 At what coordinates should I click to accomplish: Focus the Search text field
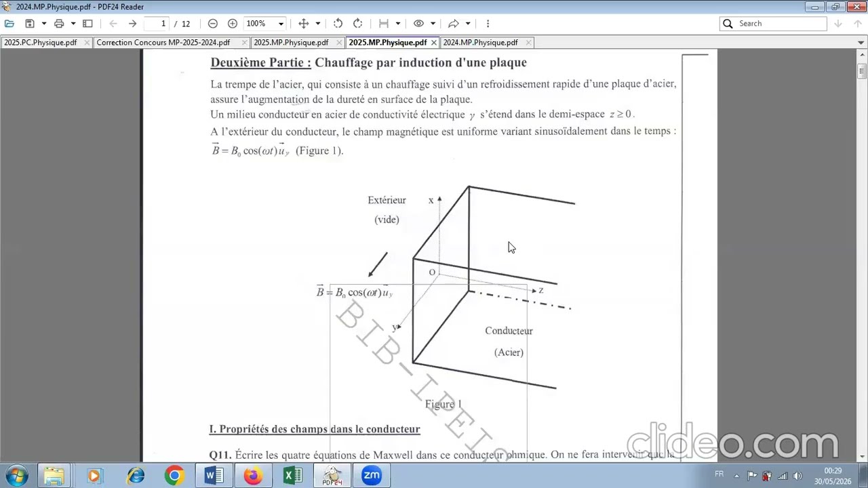tap(773, 24)
